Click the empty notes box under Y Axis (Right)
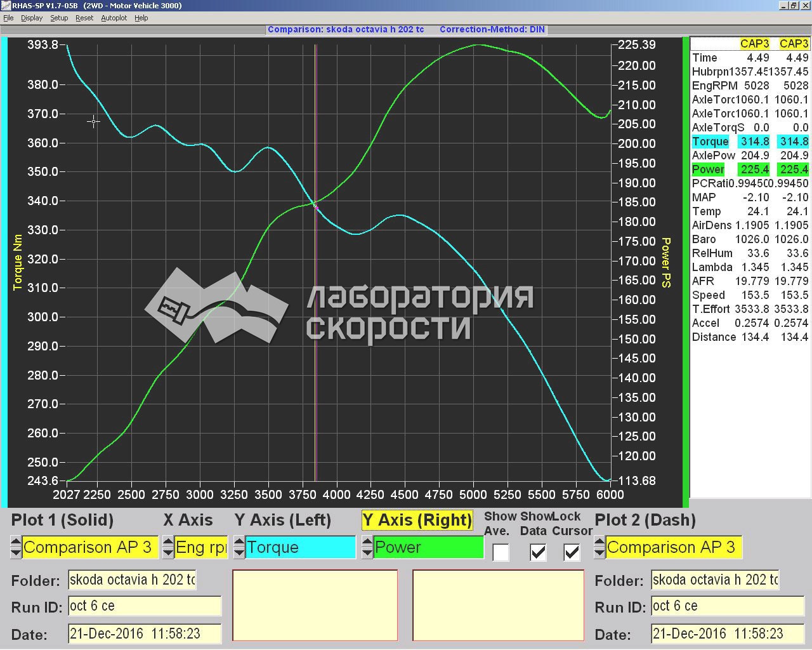 coord(499,606)
